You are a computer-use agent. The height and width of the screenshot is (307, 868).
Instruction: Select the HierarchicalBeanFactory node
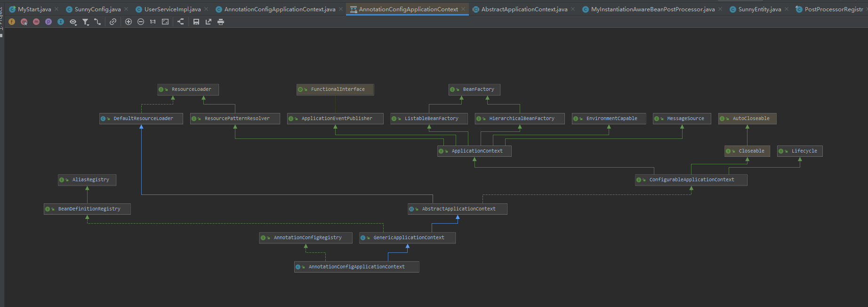point(520,119)
